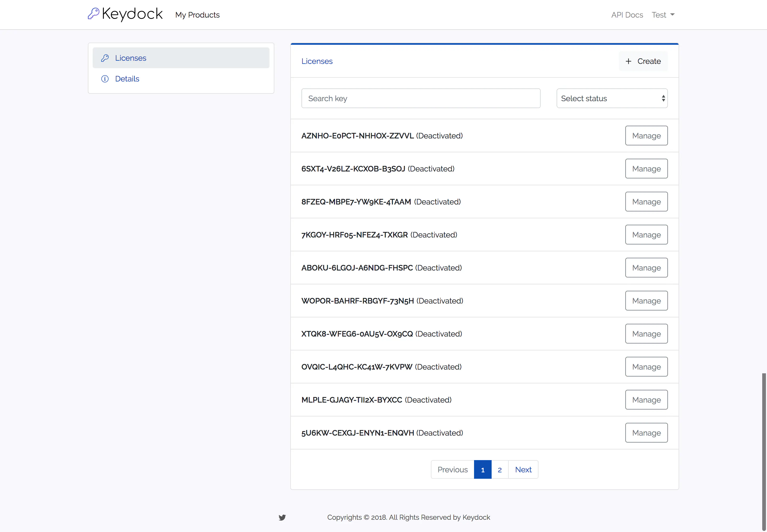Image resolution: width=767 pixels, height=532 pixels.
Task: Open the API Docs link
Action: pyautogui.click(x=627, y=15)
